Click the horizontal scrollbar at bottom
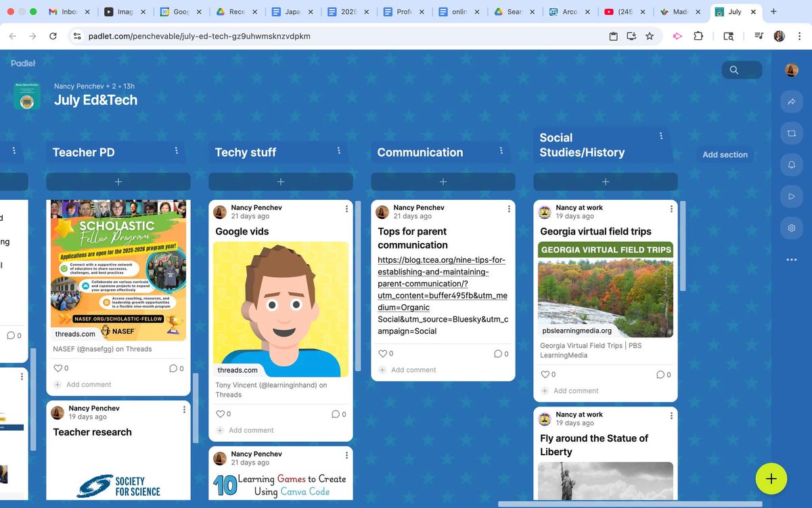 click(630, 504)
